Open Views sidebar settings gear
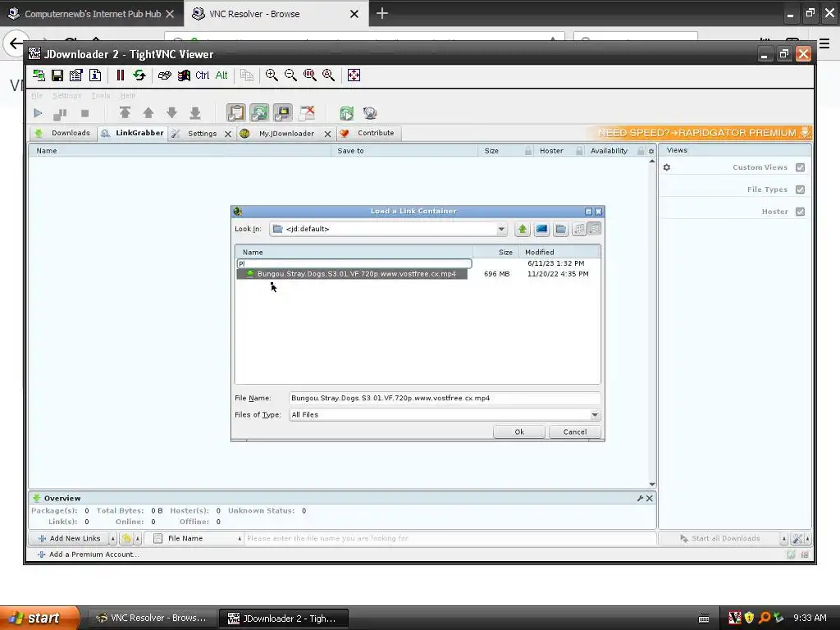The image size is (840, 630). (x=666, y=167)
